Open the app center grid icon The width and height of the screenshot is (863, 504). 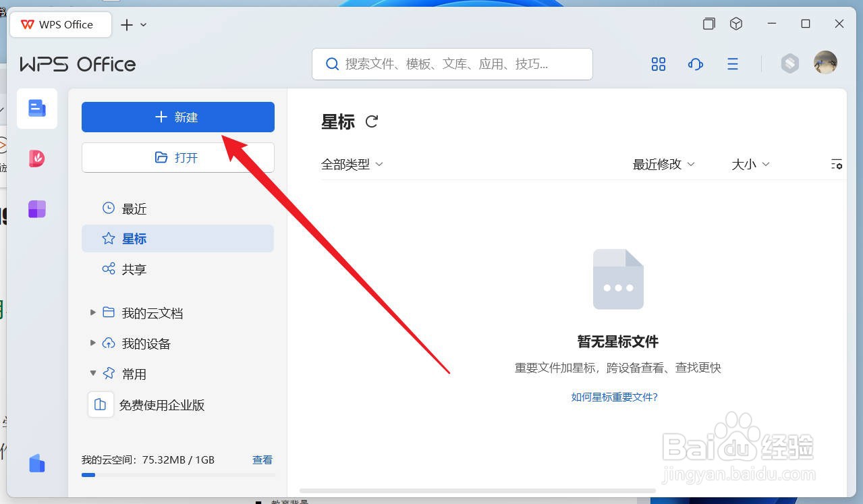pyautogui.click(x=659, y=64)
